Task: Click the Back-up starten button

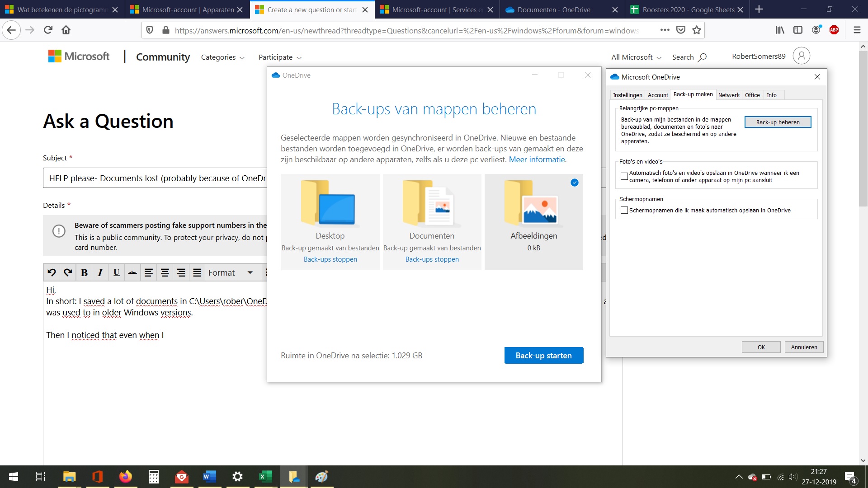Action: (543, 356)
